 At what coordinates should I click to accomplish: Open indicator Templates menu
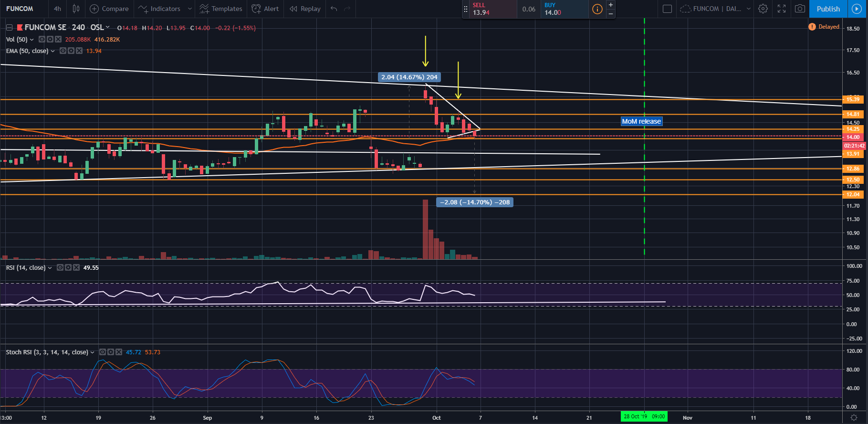click(x=221, y=9)
